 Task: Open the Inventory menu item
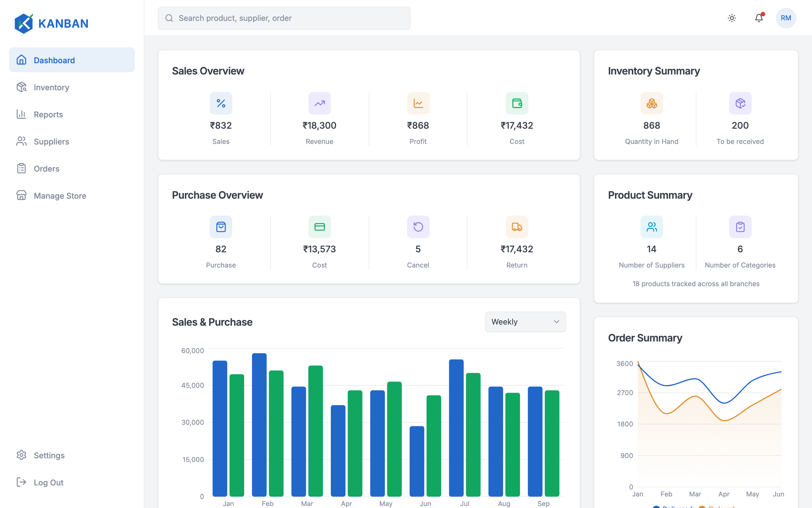pyautogui.click(x=72, y=87)
